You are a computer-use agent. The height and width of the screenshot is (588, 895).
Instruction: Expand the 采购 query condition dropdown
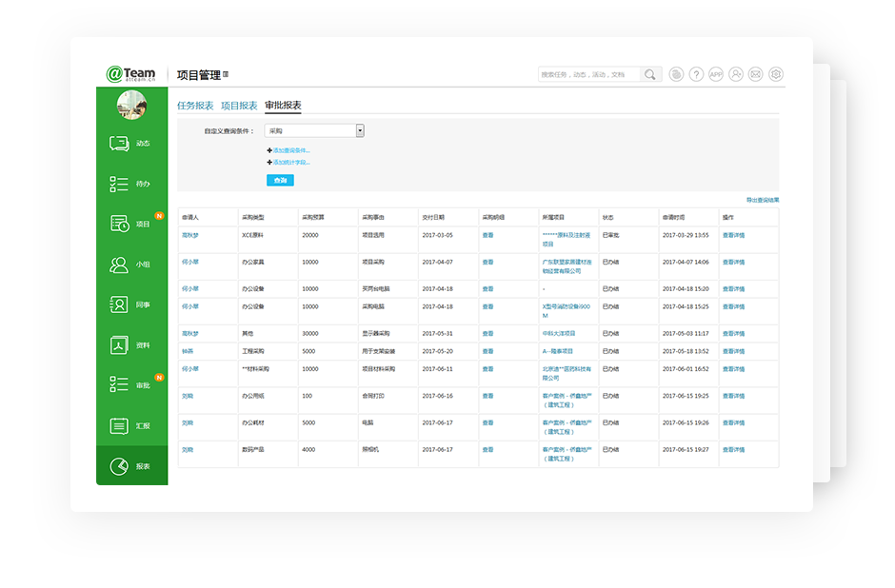(x=360, y=131)
